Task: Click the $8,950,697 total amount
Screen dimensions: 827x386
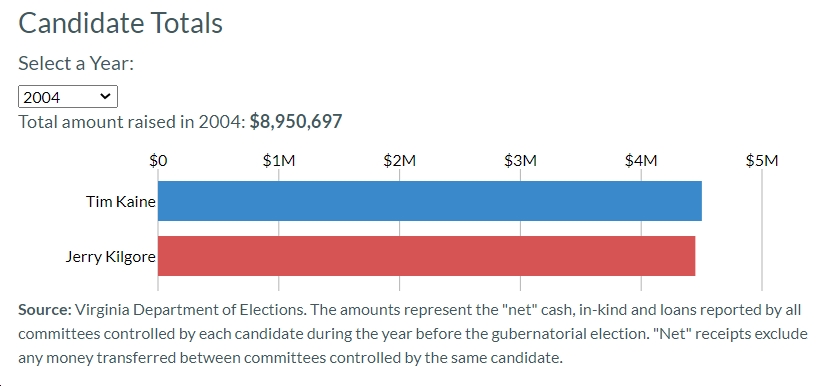Action: click(x=296, y=121)
